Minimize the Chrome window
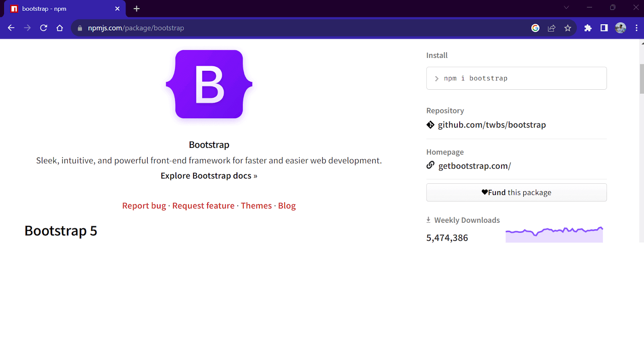The height and width of the screenshot is (337, 644). (589, 7)
